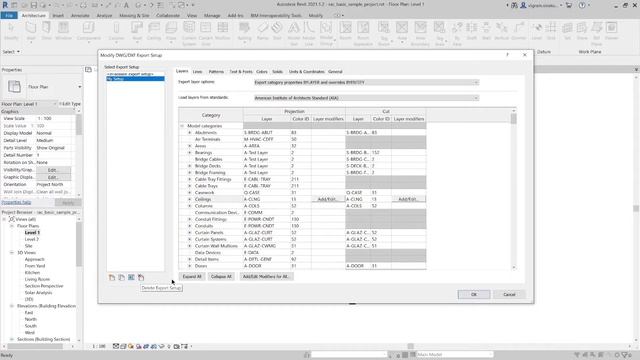Select the Shaft opening tool
This screenshot has width=640, height=360.
(x=471, y=31)
